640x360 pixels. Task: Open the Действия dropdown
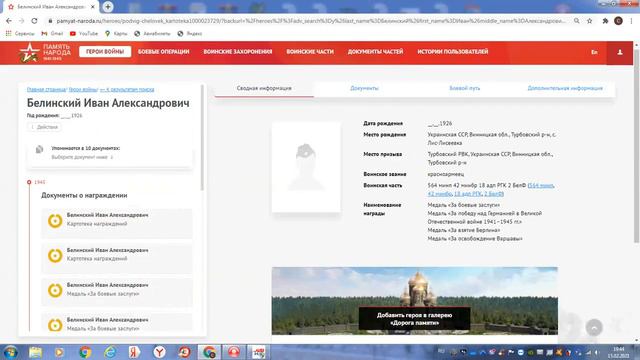tap(44, 127)
